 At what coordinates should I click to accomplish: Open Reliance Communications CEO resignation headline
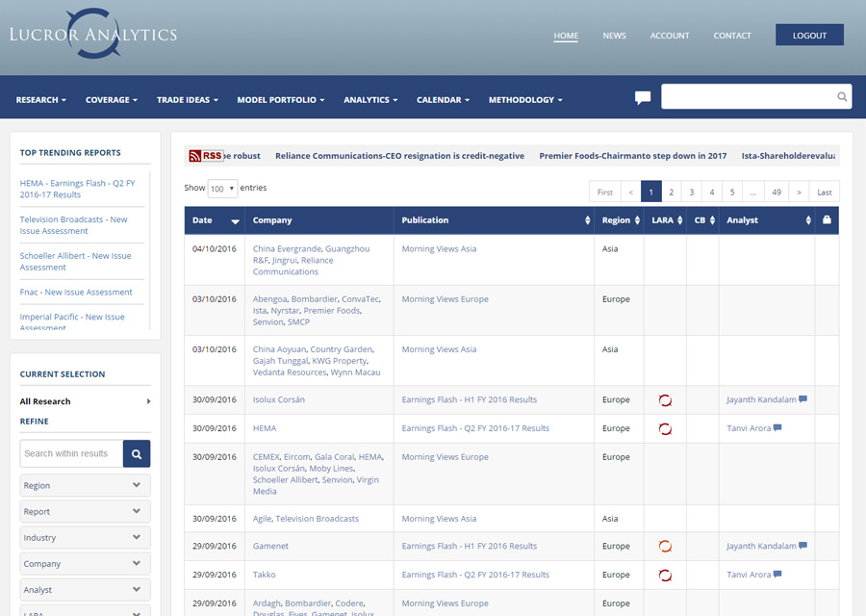(400, 156)
